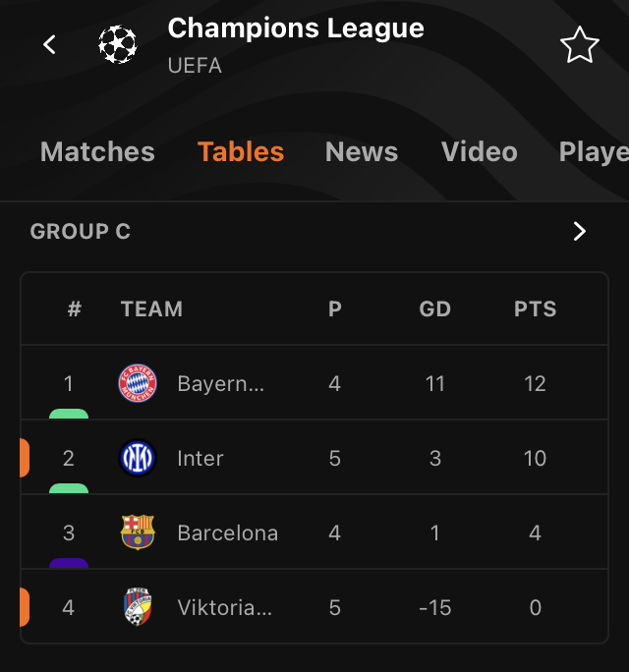The image size is (629, 672).
Task: Toggle the favorite star icon
Action: point(579,44)
